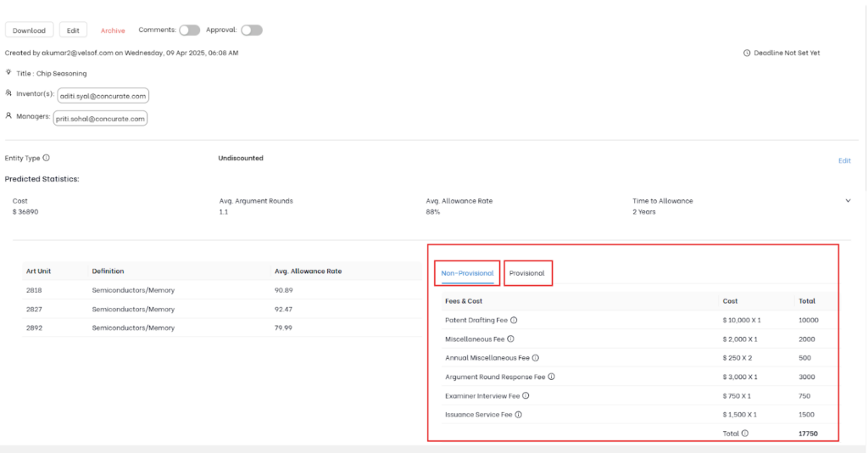
Task: Select the Non-Provisional tab
Action: [467, 273]
